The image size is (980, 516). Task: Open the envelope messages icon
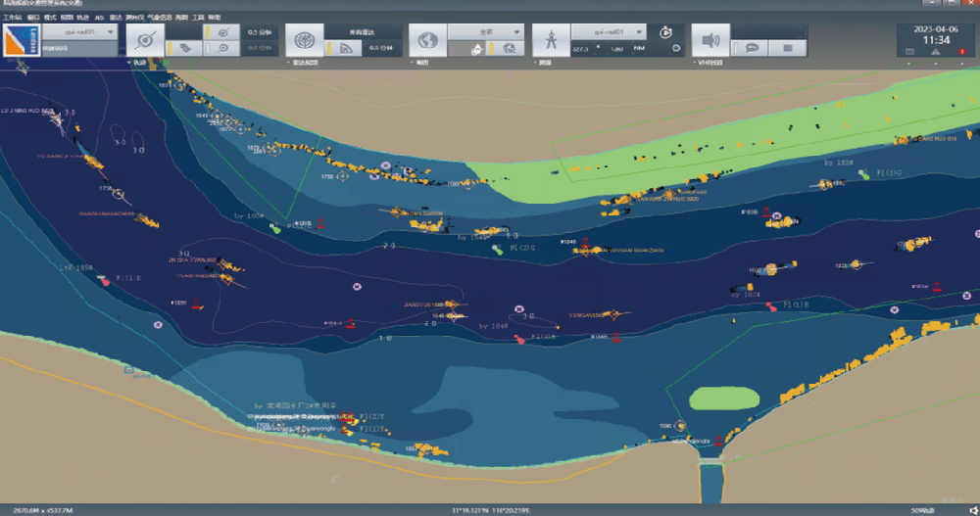pyautogui.click(x=909, y=51)
